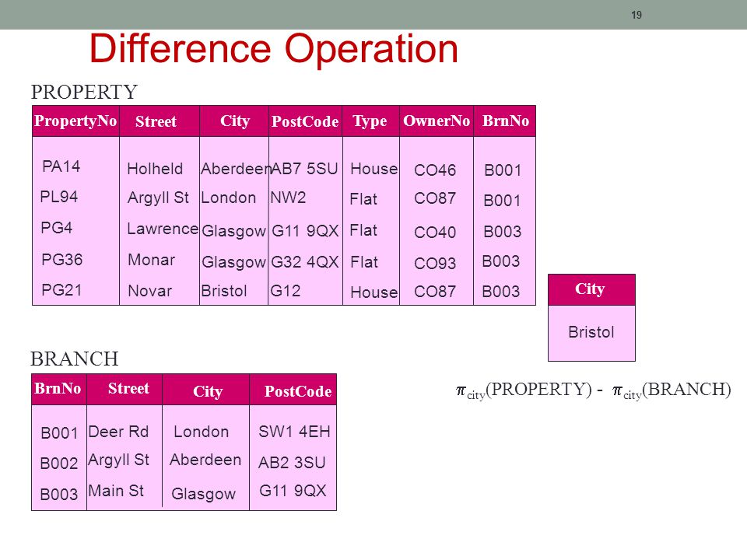The height and width of the screenshot is (560, 747).
Task: Click Aberdeen in the PA14 row
Action: pos(235,169)
